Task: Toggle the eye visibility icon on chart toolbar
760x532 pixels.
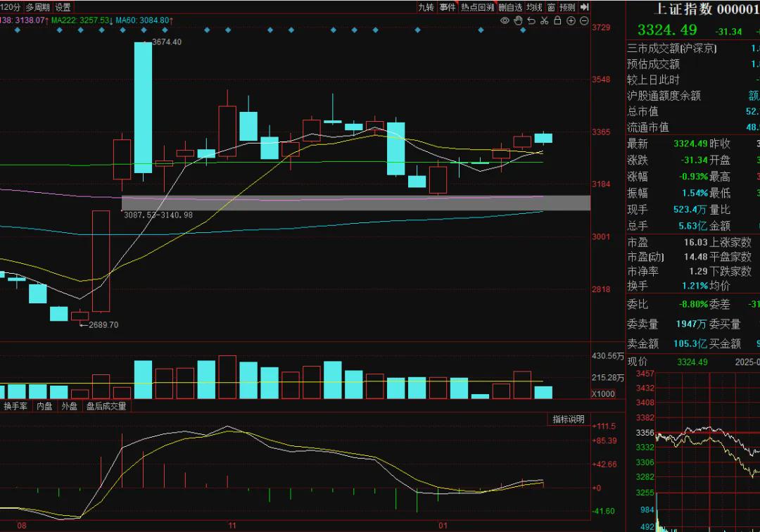Action: (505, 21)
